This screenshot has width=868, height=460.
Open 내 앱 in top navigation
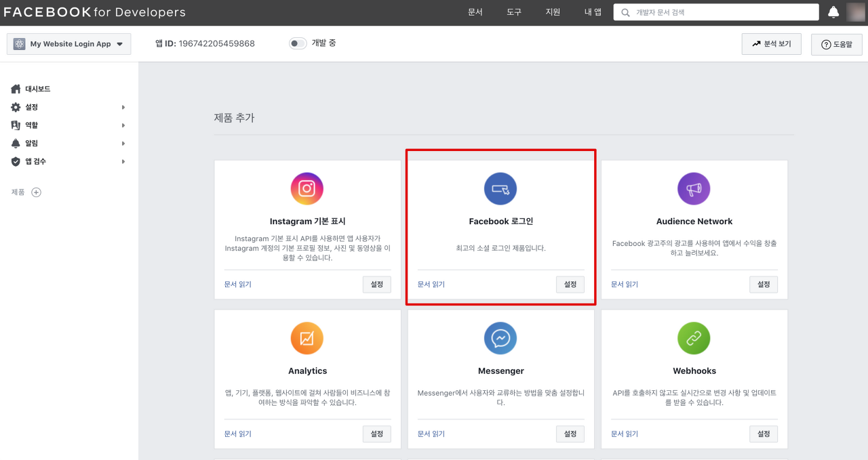pos(593,12)
